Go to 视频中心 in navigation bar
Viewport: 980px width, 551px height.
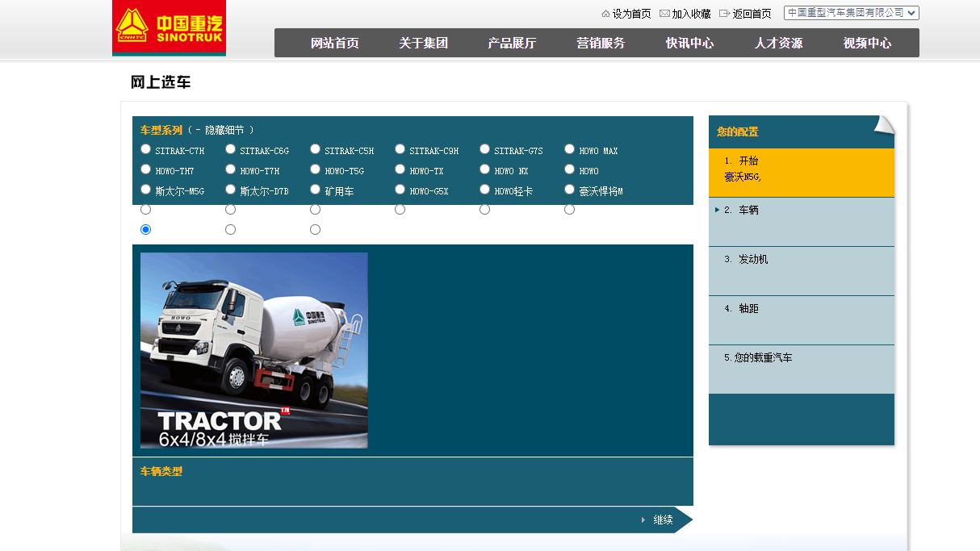click(x=867, y=44)
